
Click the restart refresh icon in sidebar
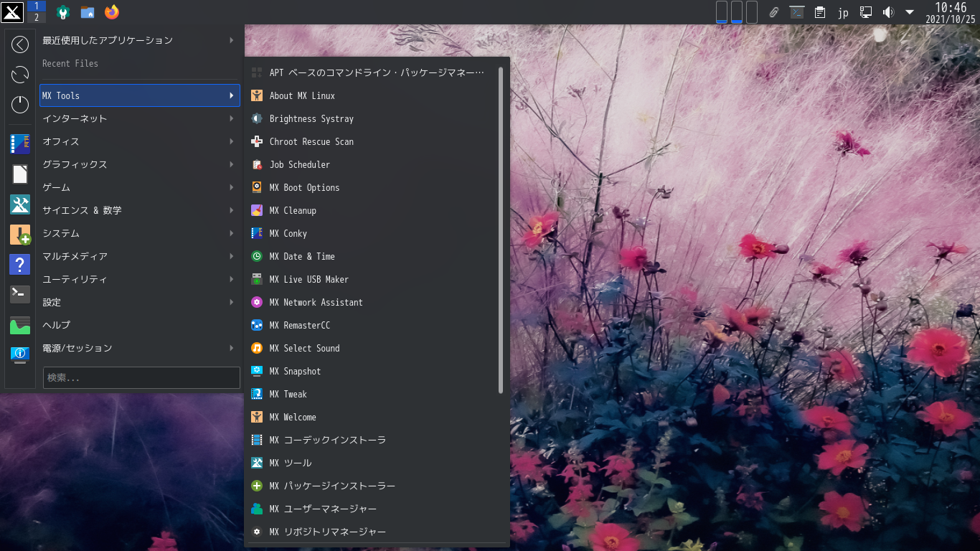[20, 74]
